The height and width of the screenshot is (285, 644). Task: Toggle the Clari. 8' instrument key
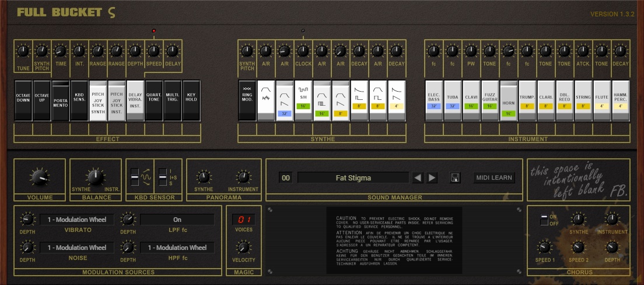(x=546, y=100)
